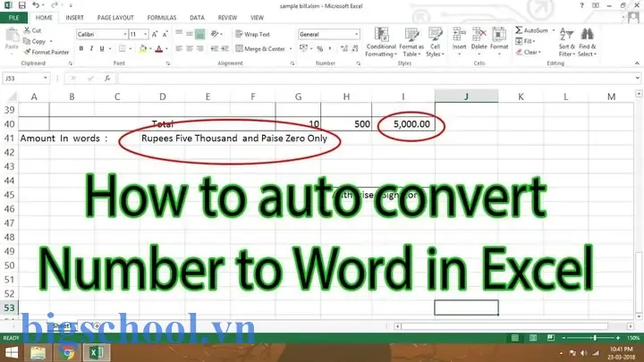Select Align Right for text
This screenshot has height=362, width=644.
[x=200, y=48]
